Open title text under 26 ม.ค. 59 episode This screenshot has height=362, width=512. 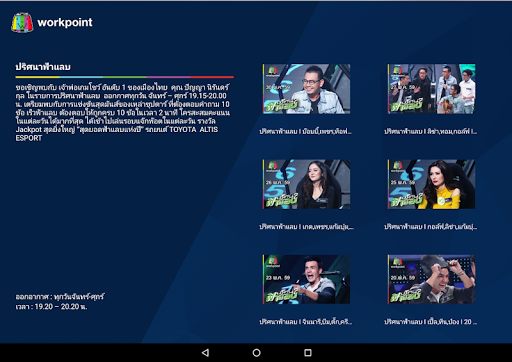click(x=306, y=227)
